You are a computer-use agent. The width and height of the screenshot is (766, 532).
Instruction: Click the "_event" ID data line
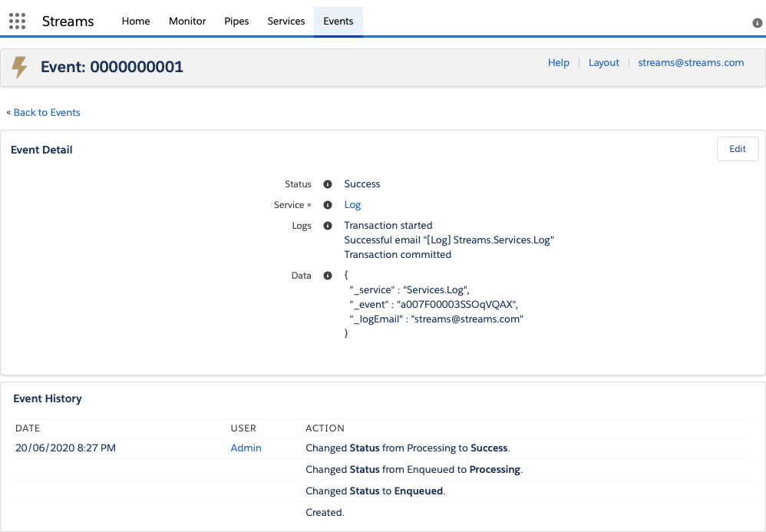pos(434,304)
